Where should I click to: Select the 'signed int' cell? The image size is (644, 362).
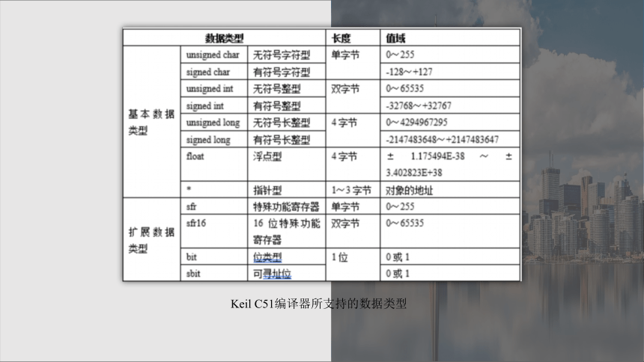click(214, 106)
